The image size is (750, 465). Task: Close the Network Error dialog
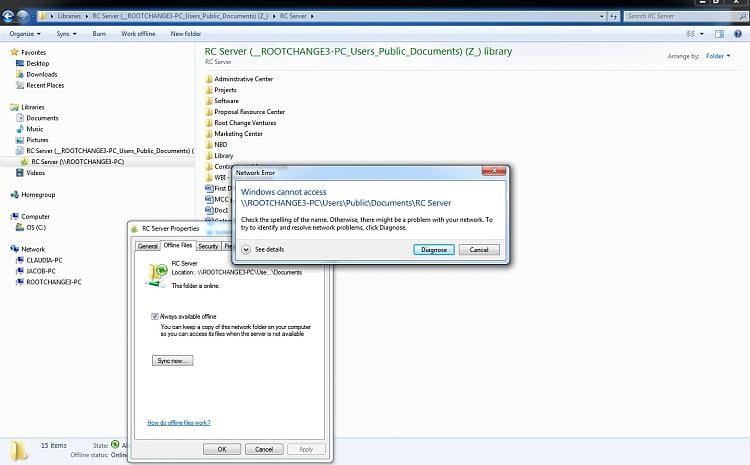click(x=494, y=171)
